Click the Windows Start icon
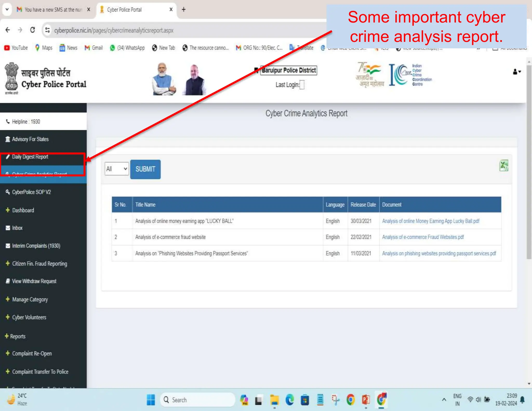Viewport: 532px width, 411px height. (151, 400)
